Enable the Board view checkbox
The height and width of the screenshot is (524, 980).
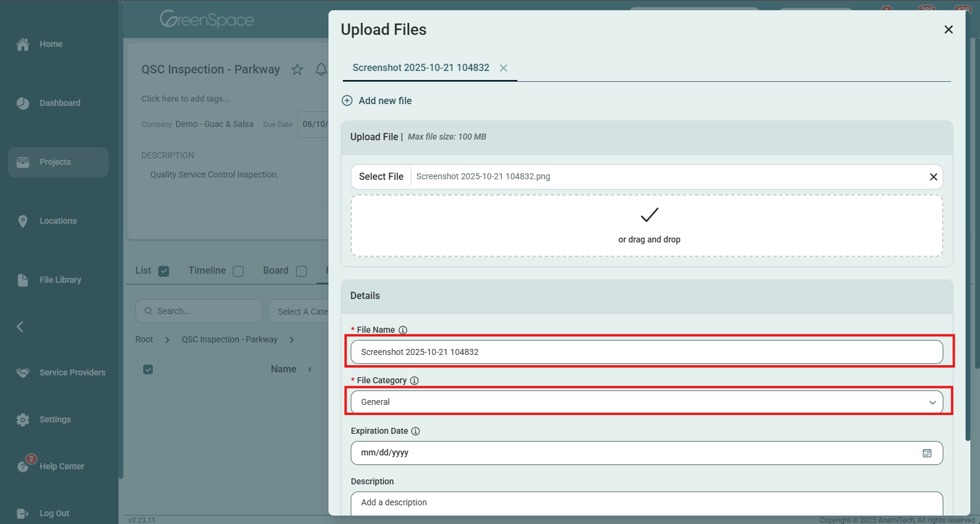tap(301, 271)
